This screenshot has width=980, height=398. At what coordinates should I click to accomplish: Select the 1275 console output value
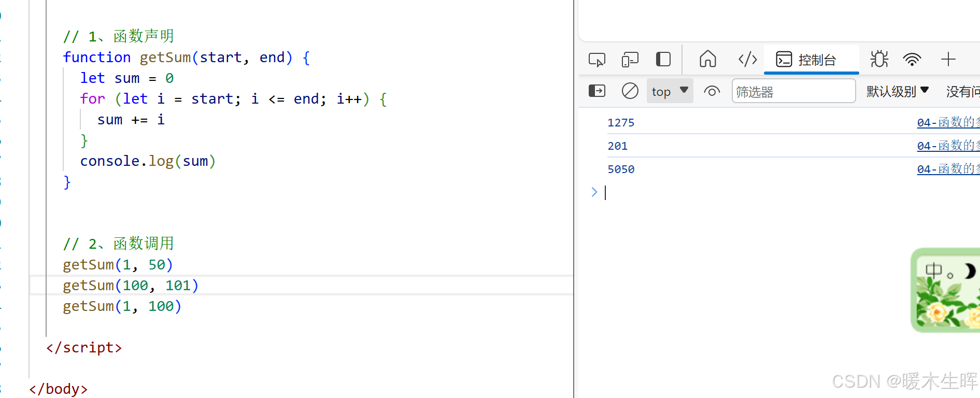621,123
